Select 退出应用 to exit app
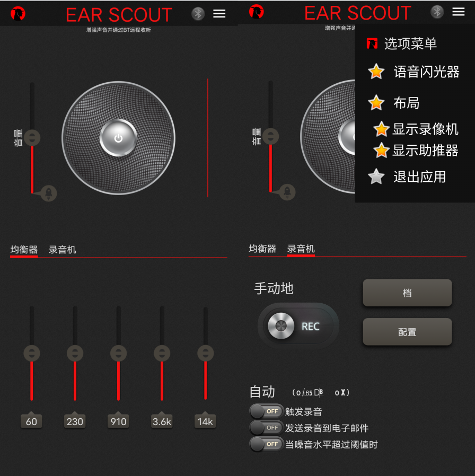This screenshot has width=475, height=476. click(420, 177)
